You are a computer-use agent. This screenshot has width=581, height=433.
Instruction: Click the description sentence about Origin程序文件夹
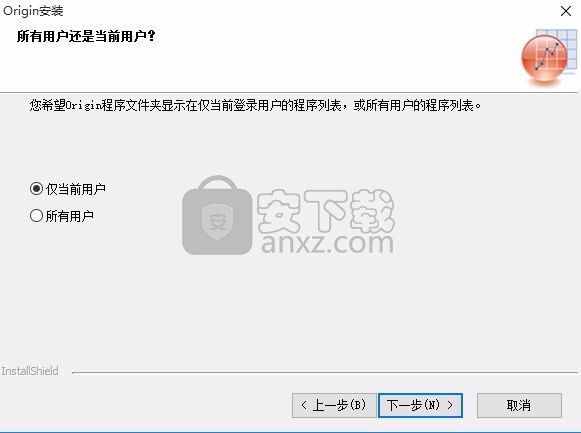point(255,106)
